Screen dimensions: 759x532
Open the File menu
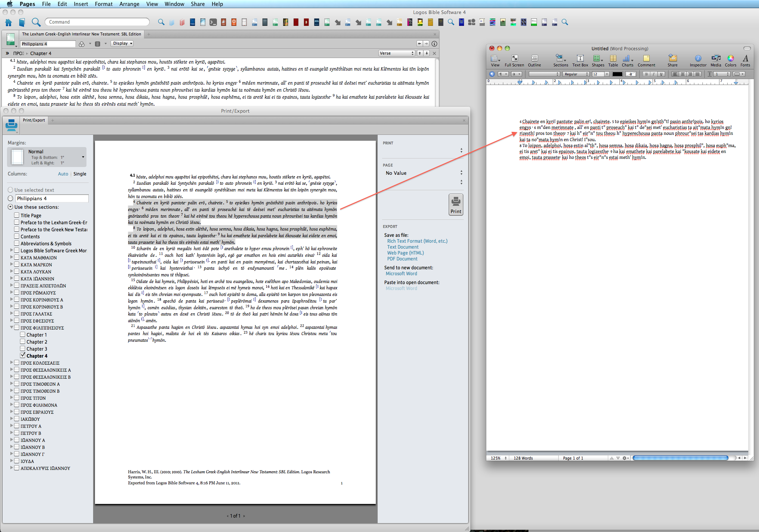[46, 4]
